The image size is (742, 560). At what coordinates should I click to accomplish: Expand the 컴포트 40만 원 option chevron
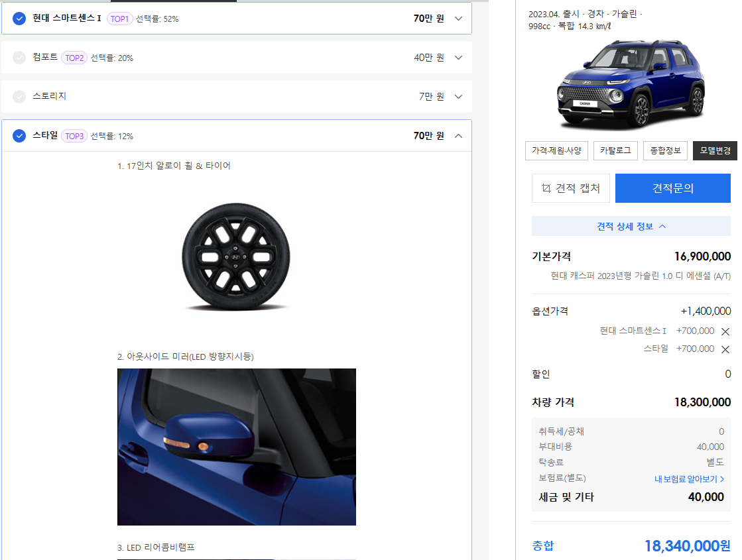click(458, 58)
